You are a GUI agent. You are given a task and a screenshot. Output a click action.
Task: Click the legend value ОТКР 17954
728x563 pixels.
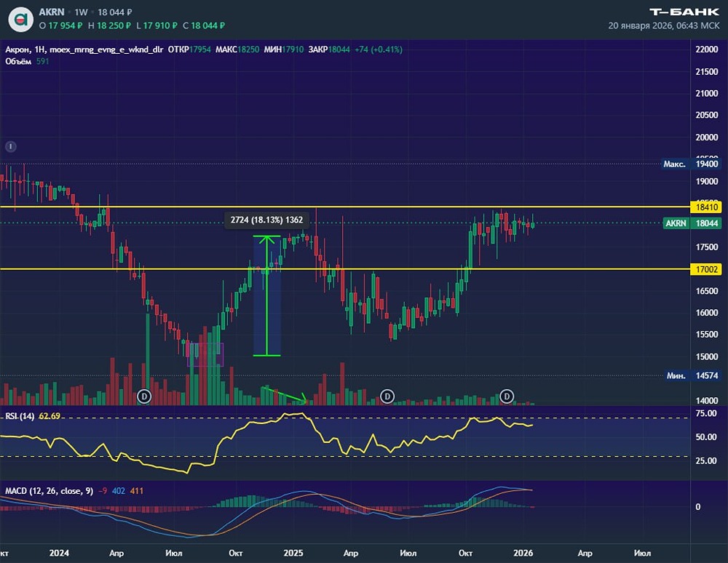point(189,49)
